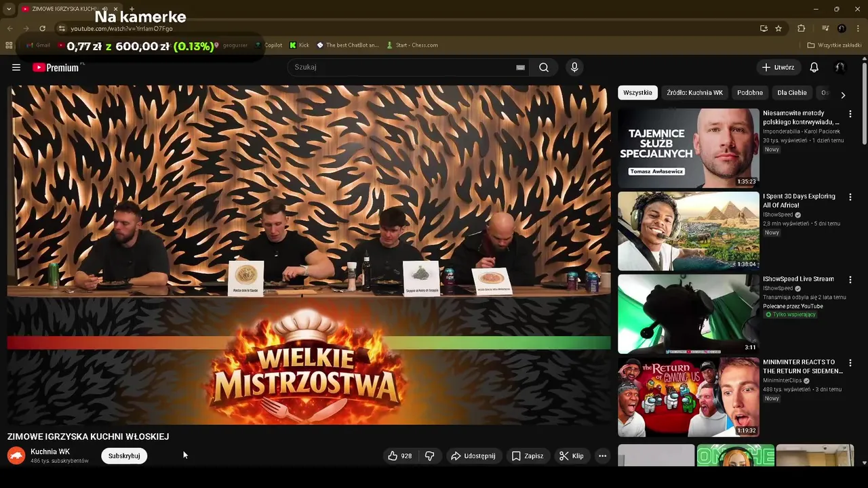Open YouTube notifications bell

[814, 67]
